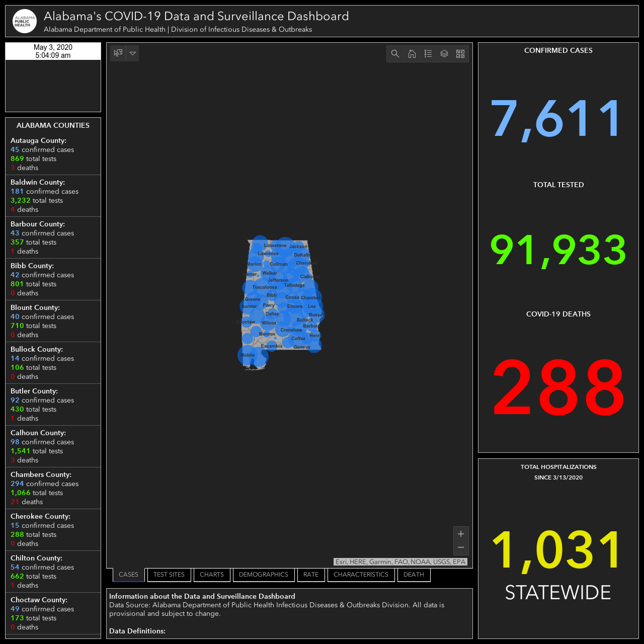Open the map search magnifier
This screenshot has height=644, width=644.
tap(395, 54)
